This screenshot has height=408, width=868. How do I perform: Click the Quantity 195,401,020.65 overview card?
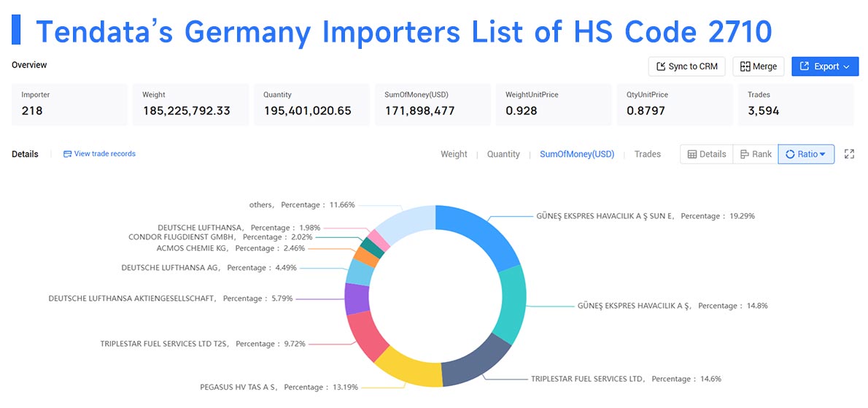(x=311, y=104)
